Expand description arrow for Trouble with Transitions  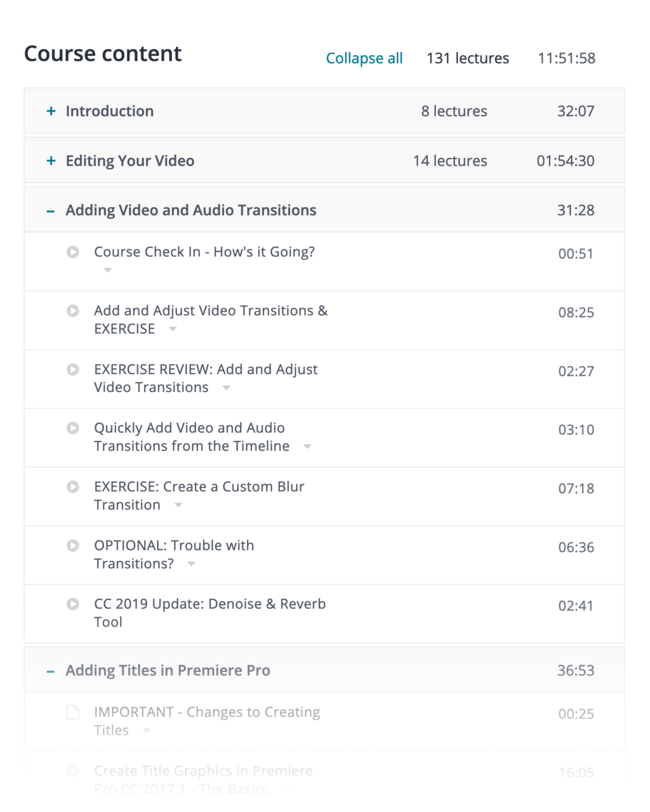coord(191,564)
